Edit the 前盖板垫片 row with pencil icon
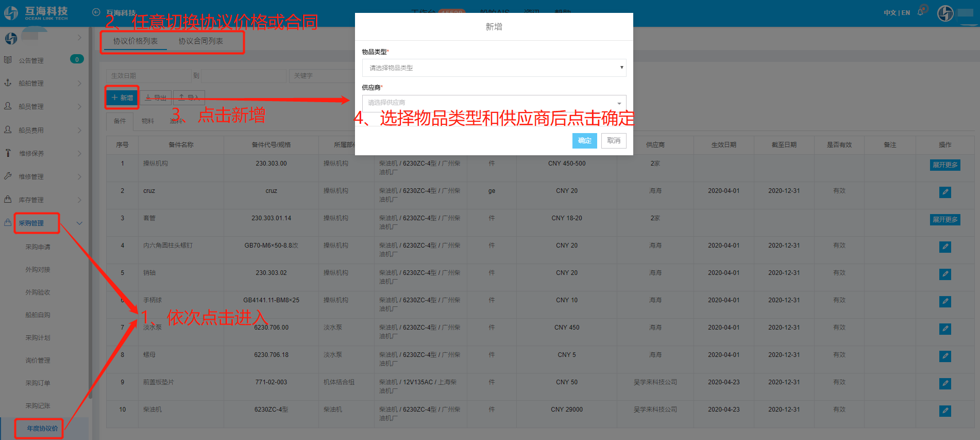The height and width of the screenshot is (440, 980). (945, 383)
